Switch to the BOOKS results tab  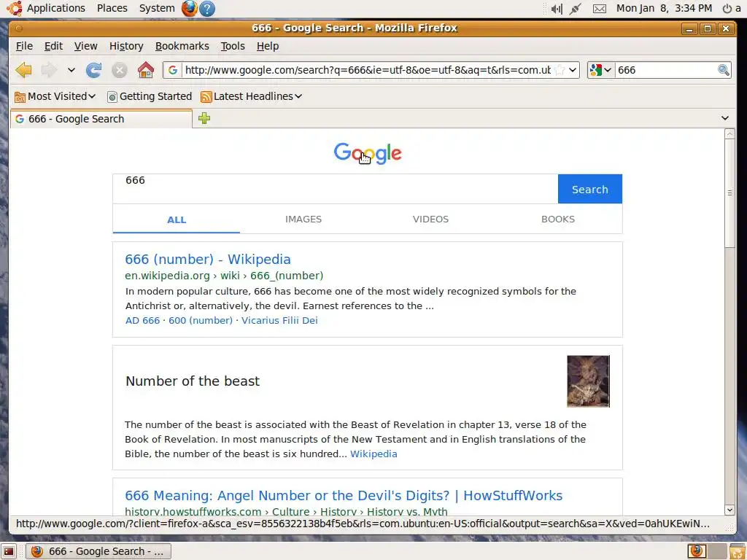tap(558, 219)
